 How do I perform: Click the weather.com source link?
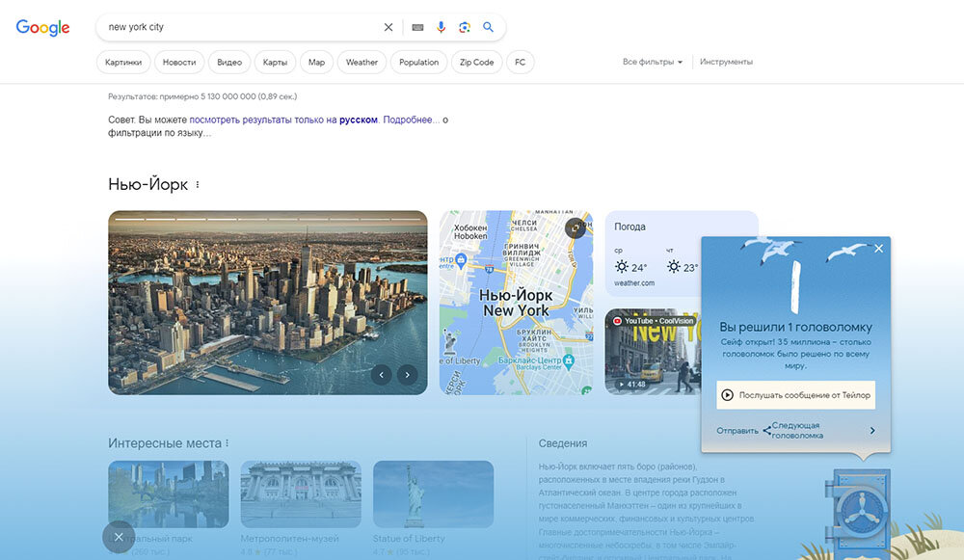pos(634,283)
